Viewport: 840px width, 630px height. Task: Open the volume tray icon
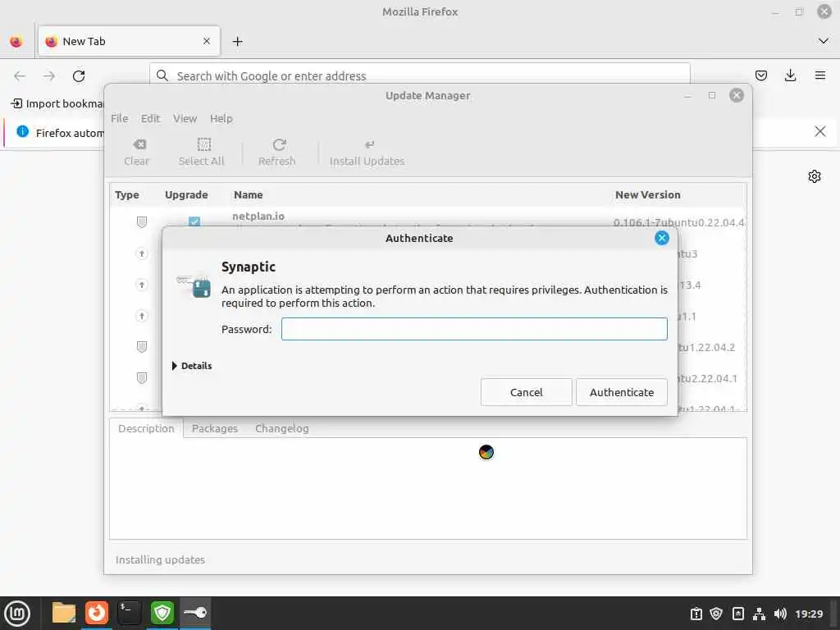(780, 614)
